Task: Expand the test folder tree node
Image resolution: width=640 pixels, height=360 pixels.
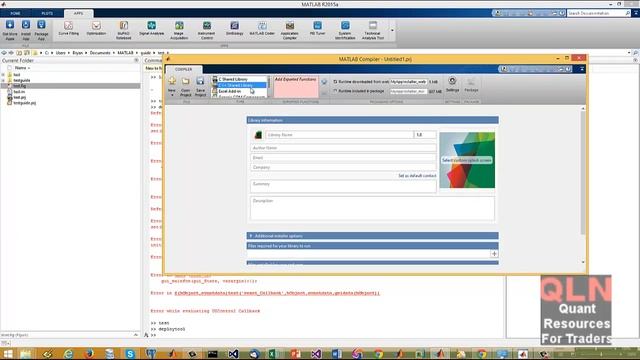Action: pos(3,75)
